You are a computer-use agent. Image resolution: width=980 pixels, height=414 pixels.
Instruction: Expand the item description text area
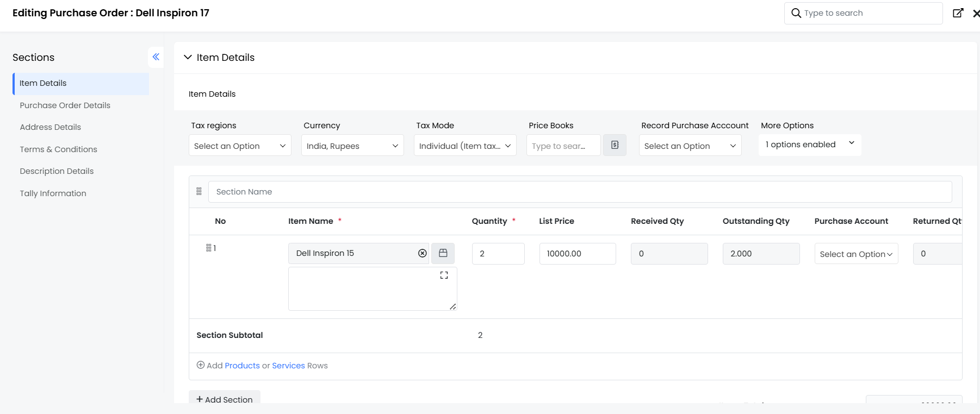(444, 275)
